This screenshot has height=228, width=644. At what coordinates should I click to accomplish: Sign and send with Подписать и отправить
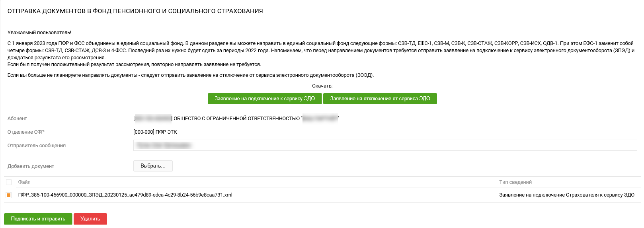[x=38, y=219]
